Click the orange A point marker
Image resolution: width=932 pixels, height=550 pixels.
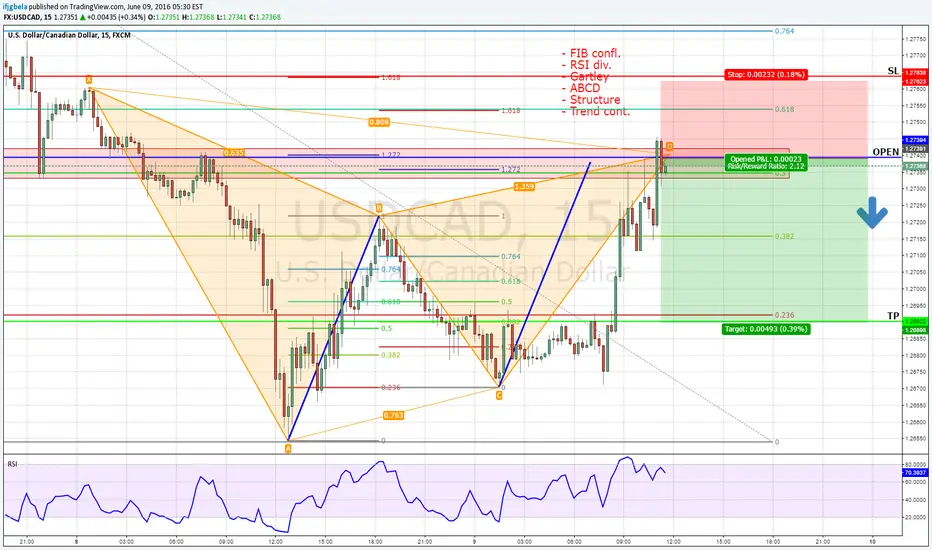[x=288, y=449]
